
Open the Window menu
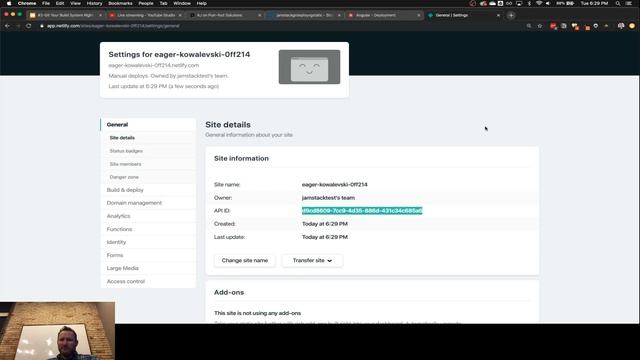pos(182,3)
